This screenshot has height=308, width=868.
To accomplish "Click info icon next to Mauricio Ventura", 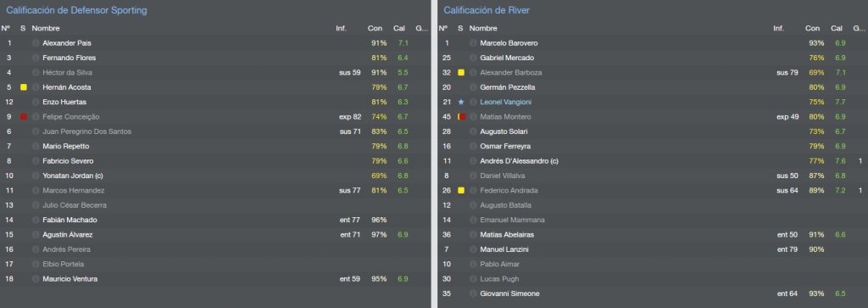I will [36, 279].
